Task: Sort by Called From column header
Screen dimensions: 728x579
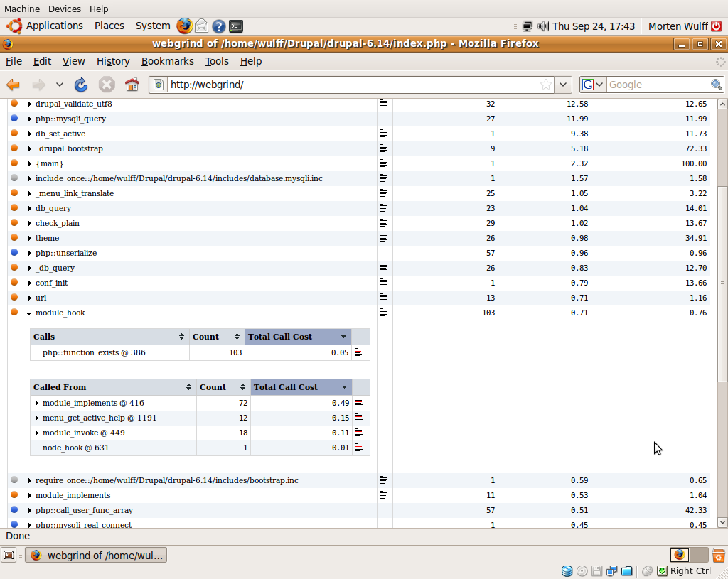Action: tap(113, 387)
